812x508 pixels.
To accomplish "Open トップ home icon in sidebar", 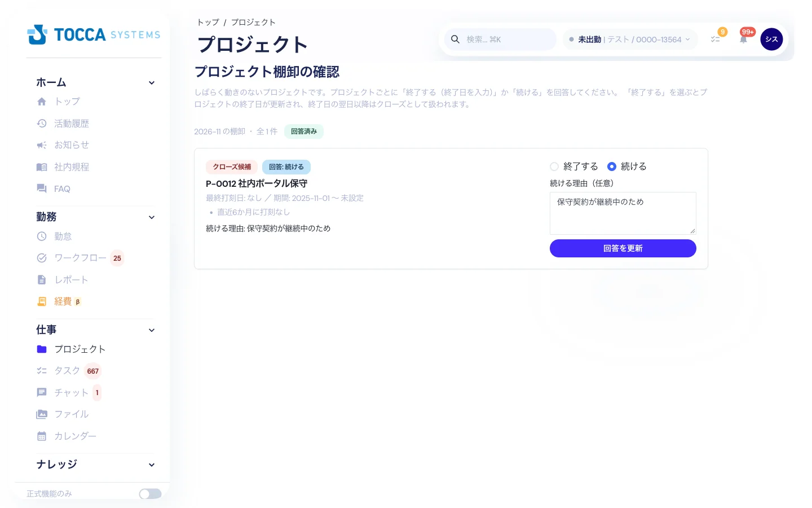I will click(x=42, y=102).
